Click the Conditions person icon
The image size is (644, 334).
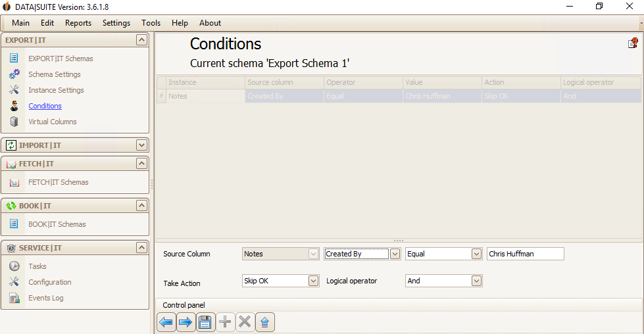pos(14,106)
